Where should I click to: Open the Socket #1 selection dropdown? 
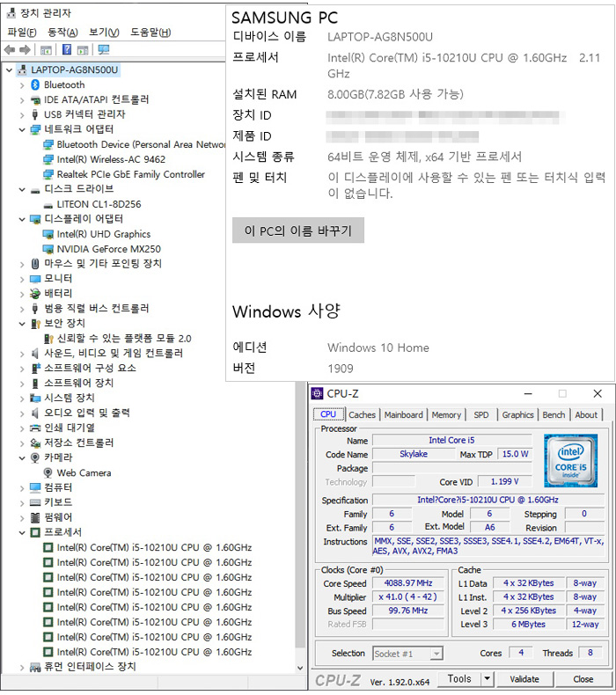(436, 654)
